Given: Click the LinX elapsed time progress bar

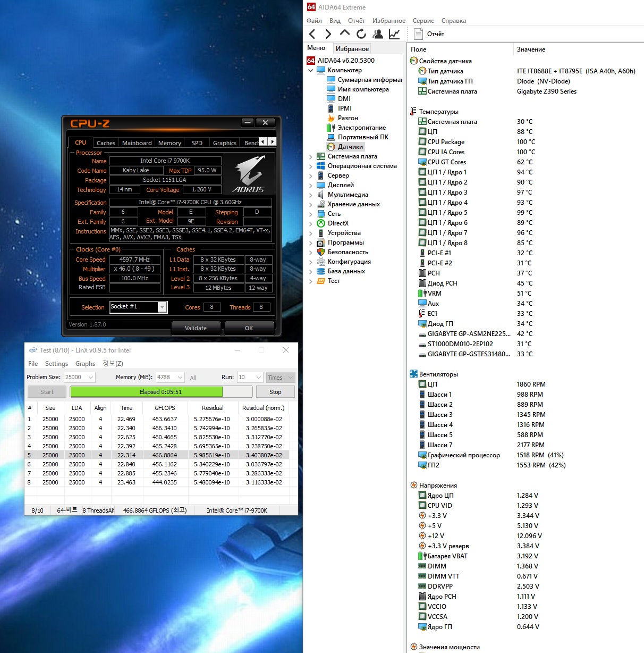Looking at the screenshot, I should tap(161, 392).
